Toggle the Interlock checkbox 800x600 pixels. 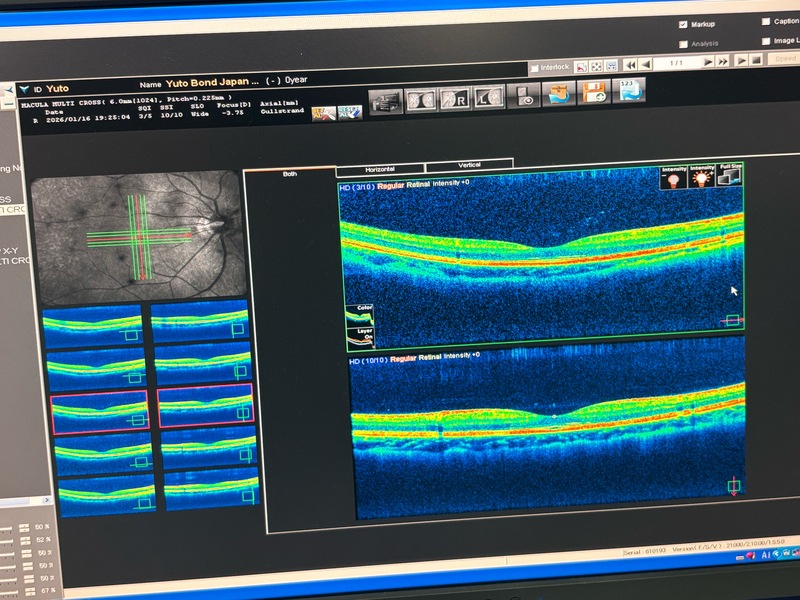coord(535,68)
